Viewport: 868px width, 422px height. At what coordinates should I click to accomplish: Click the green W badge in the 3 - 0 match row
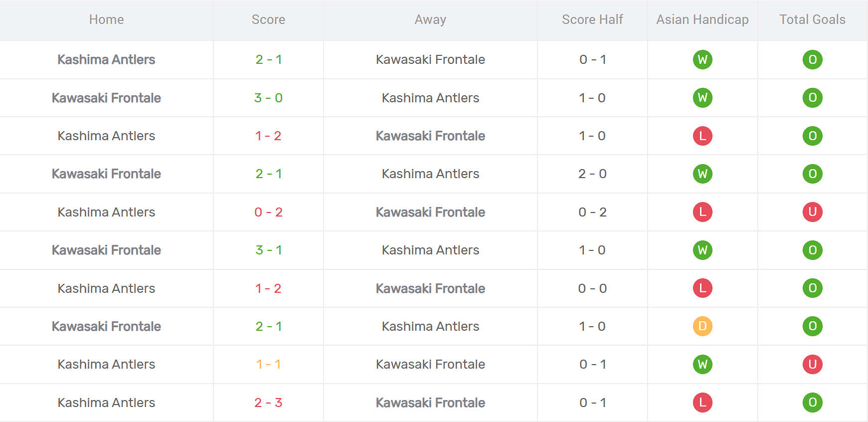pyautogui.click(x=702, y=98)
